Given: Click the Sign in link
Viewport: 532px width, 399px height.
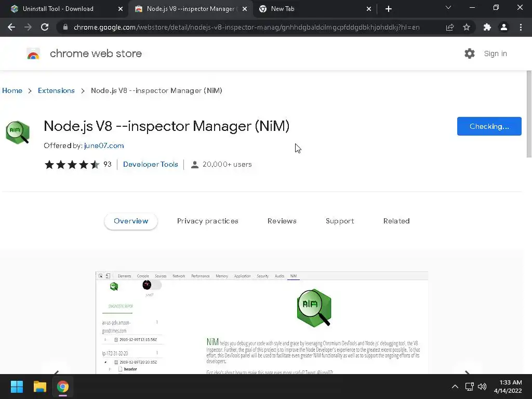Looking at the screenshot, I should click(x=495, y=54).
